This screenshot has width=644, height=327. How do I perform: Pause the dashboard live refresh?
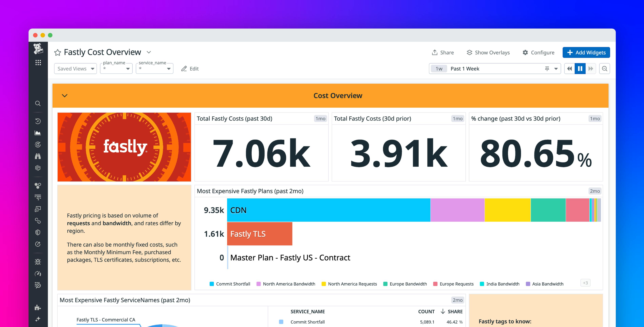(x=580, y=68)
